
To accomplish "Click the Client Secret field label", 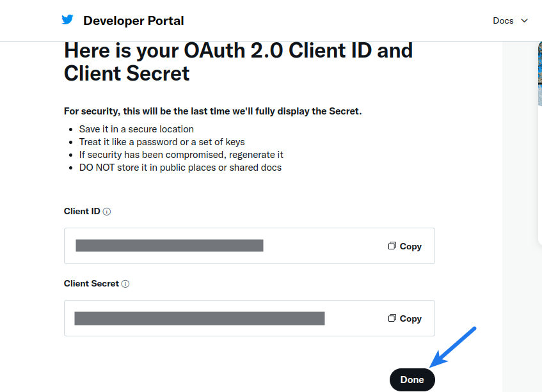I will pos(92,283).
